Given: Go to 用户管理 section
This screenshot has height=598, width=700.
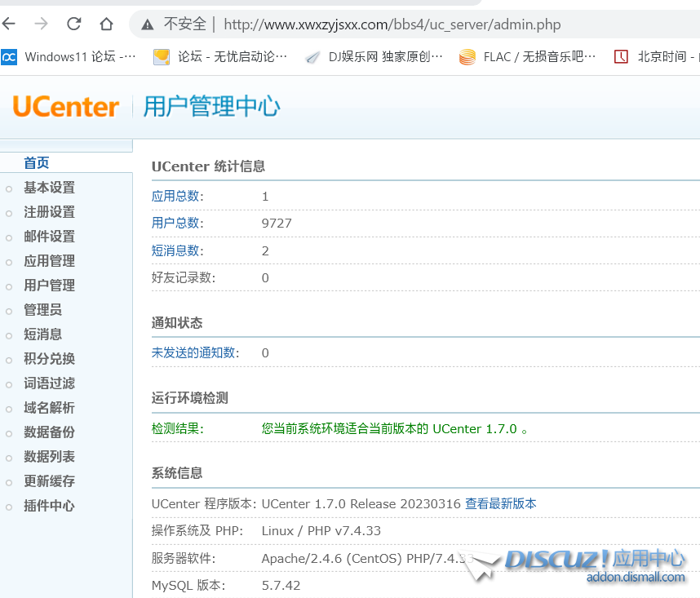Looking at the screenshot, I should (x=49, y=286).
